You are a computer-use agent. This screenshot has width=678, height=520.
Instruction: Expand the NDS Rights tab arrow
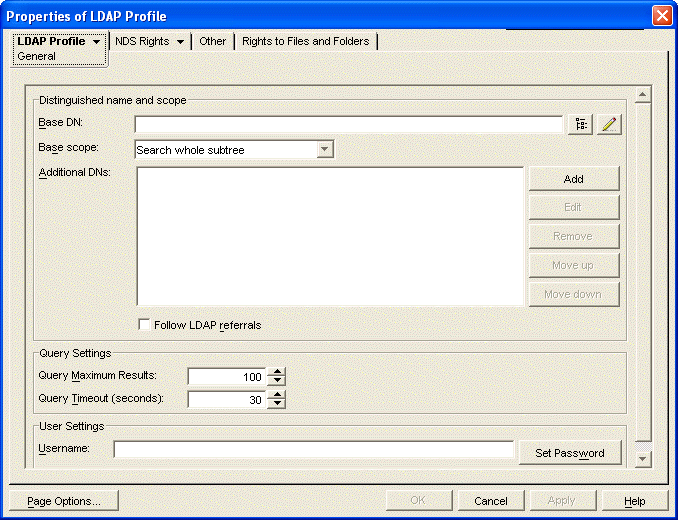180,42
